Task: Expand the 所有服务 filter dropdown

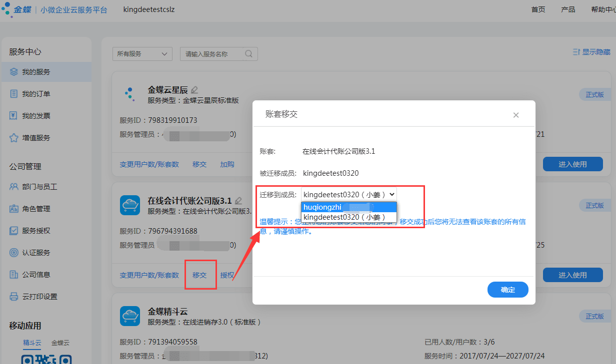Action: 142,54
